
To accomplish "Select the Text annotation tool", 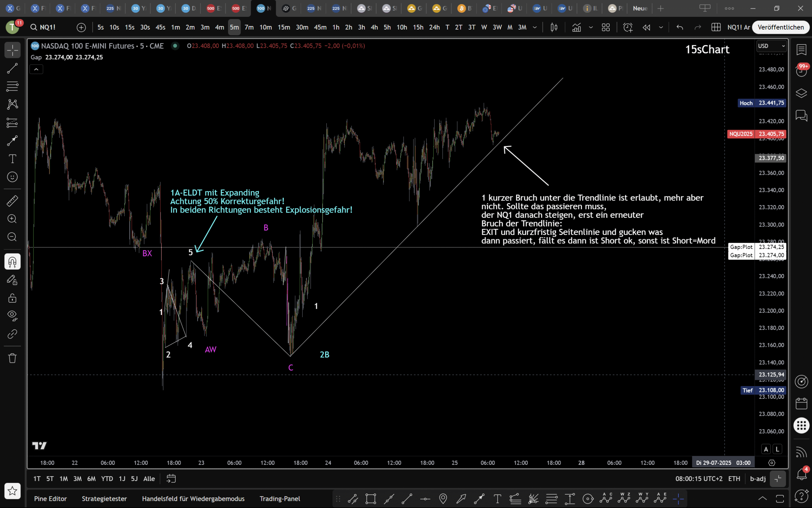I will click(x=12, y=159).
